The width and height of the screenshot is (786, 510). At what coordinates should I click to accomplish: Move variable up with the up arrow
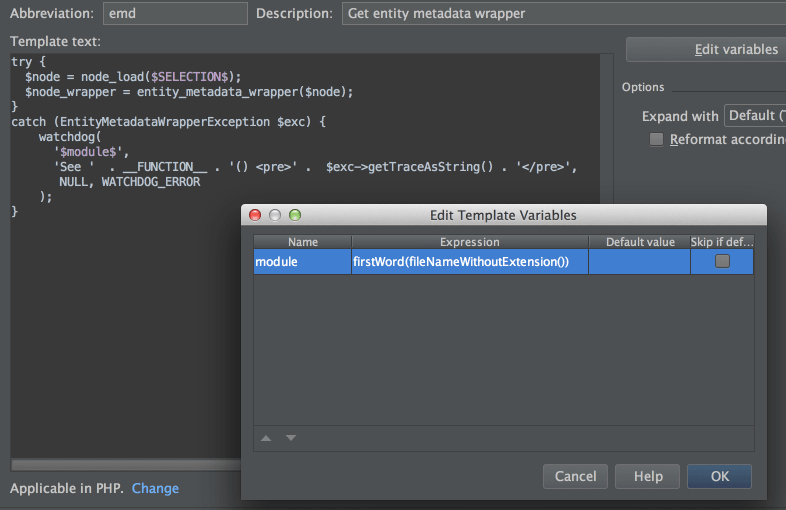266,438
